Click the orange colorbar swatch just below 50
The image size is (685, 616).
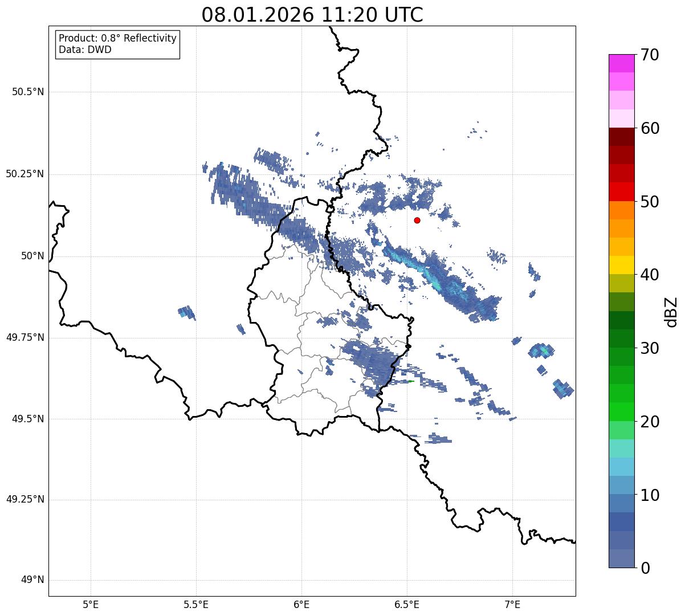[x=621, y=210]
